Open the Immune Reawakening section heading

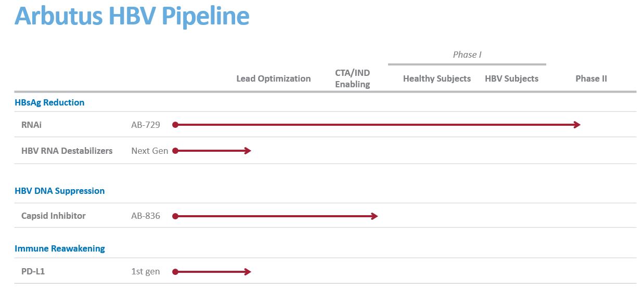click(x=59, y=248)
